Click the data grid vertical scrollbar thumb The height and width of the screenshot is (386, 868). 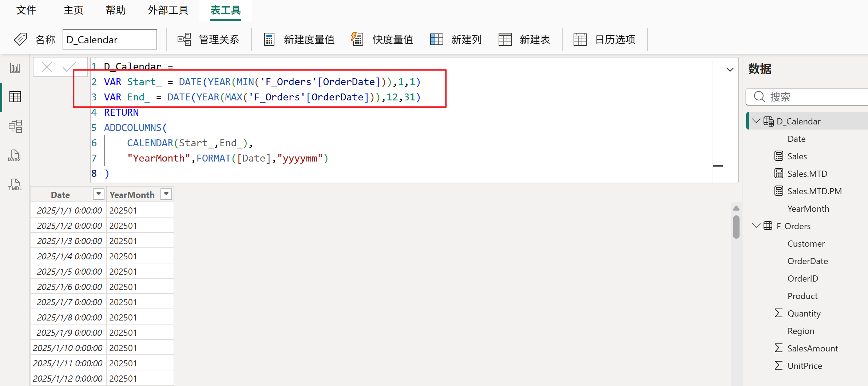pos(736,227)
